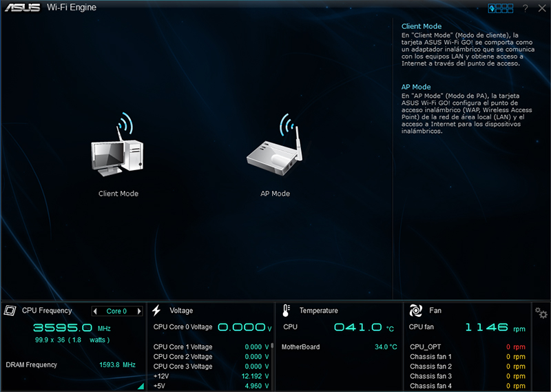
Task: Click the 1593.8 MHz DRAM value
Action: pos(117,364)
